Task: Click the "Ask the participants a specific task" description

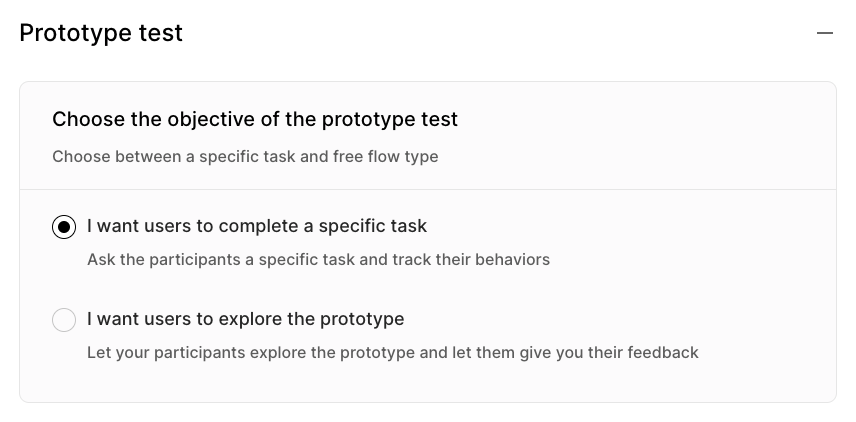Action: pos(318,259)
